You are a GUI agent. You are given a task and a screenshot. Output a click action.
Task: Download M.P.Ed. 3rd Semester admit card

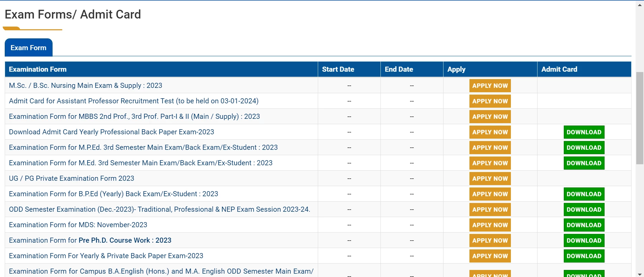coord(584,148)
